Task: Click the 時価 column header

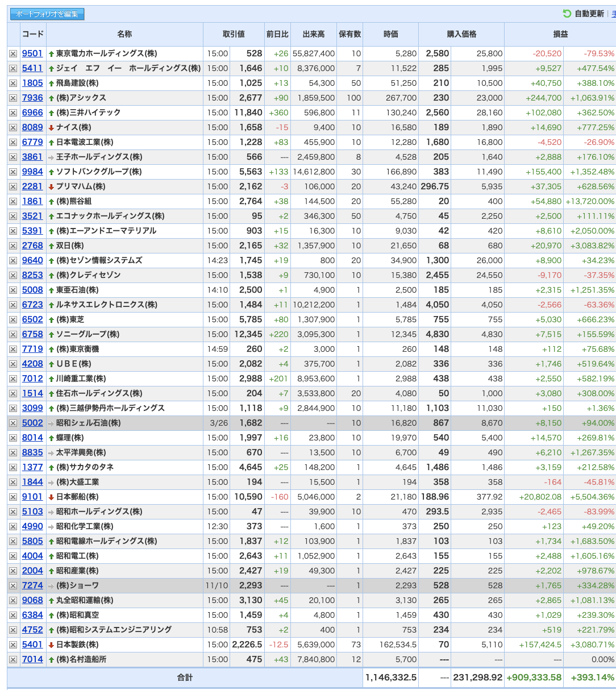Action: [391, 34]
